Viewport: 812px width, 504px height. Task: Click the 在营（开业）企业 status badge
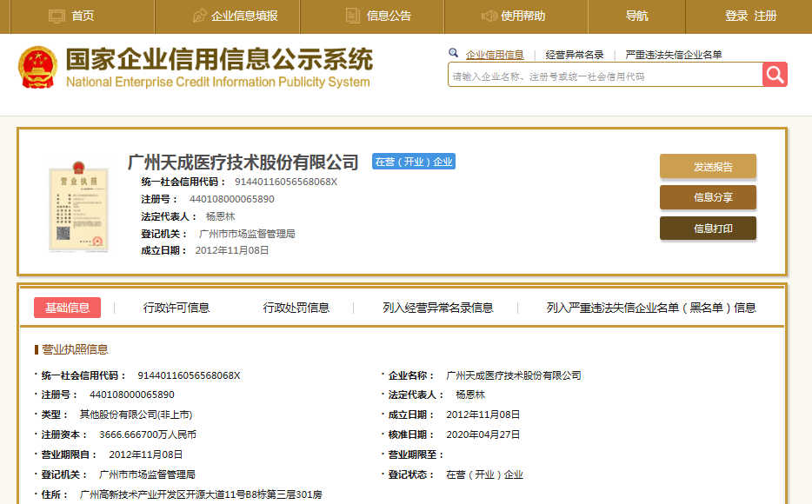[413, 162]
